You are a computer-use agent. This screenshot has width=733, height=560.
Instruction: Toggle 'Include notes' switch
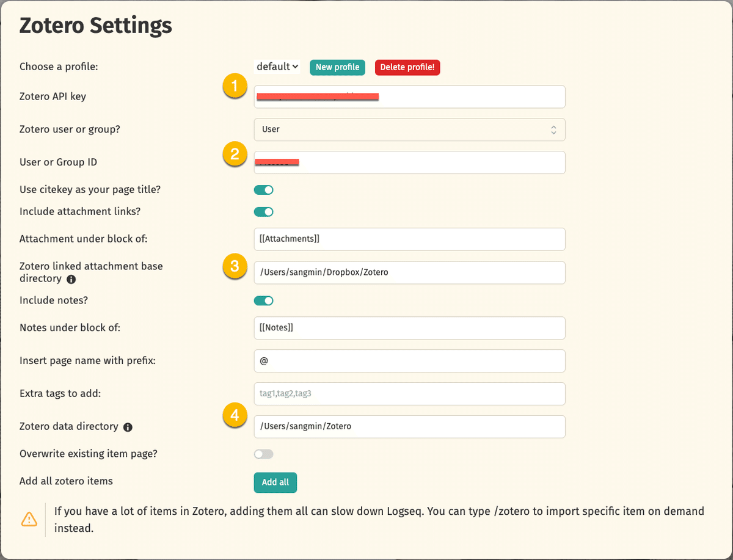coord(264,300)
